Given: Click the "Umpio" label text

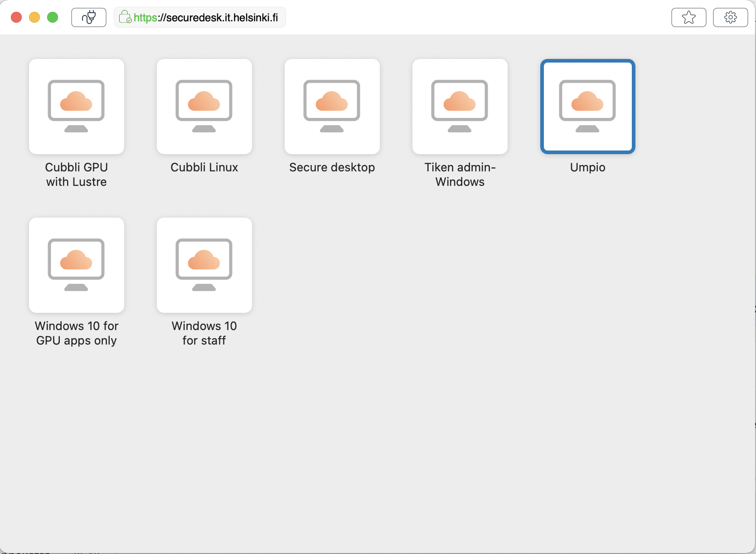Looking at the screenshot, I should (x=588, y=167).
